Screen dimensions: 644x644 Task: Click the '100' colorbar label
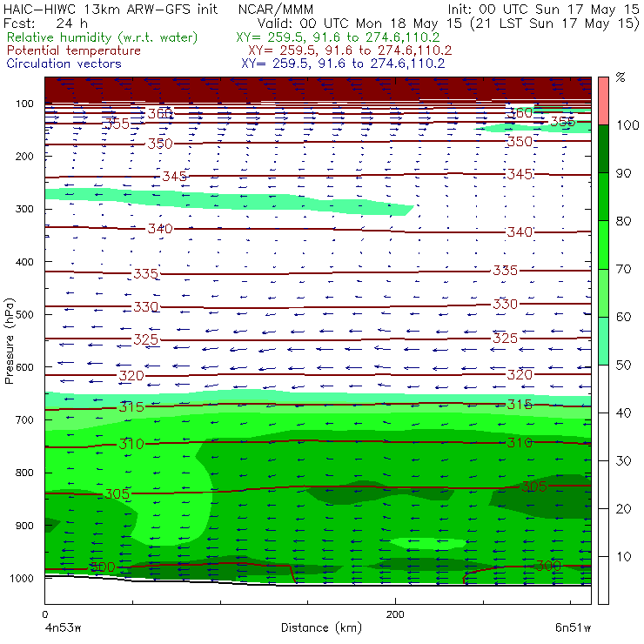tap(627, 125)
